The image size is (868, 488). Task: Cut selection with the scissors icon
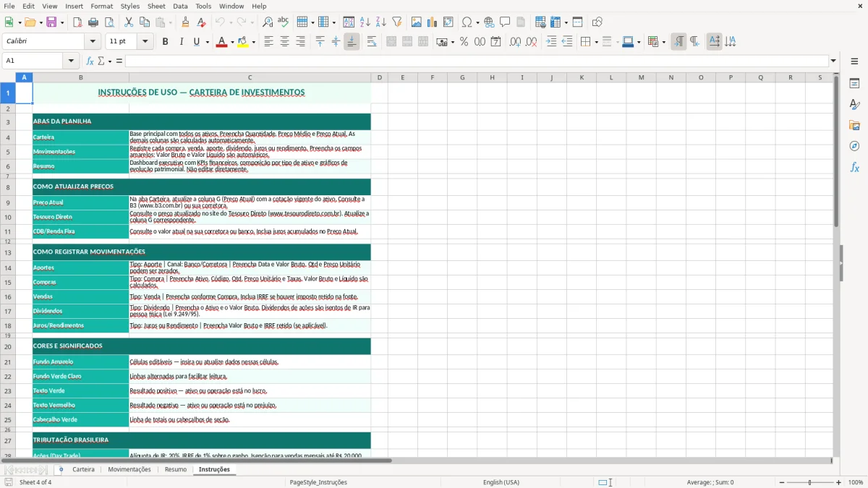coord(129,22)
